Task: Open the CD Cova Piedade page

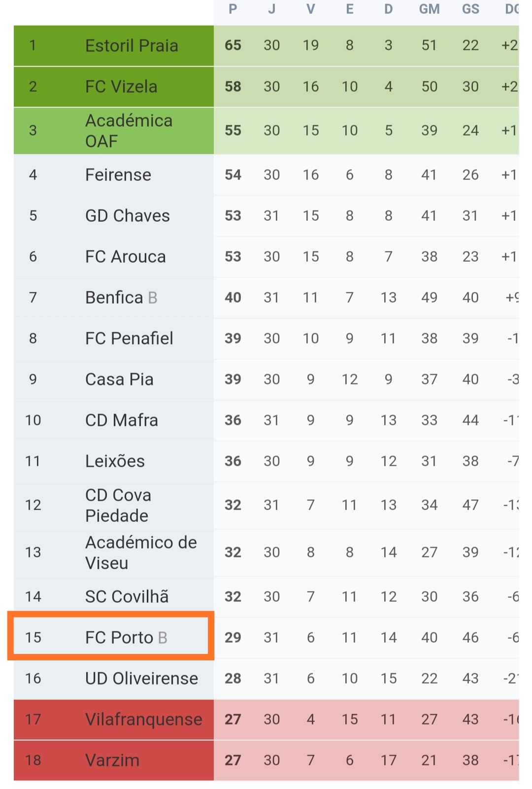Action: click(x=118, y=505)
